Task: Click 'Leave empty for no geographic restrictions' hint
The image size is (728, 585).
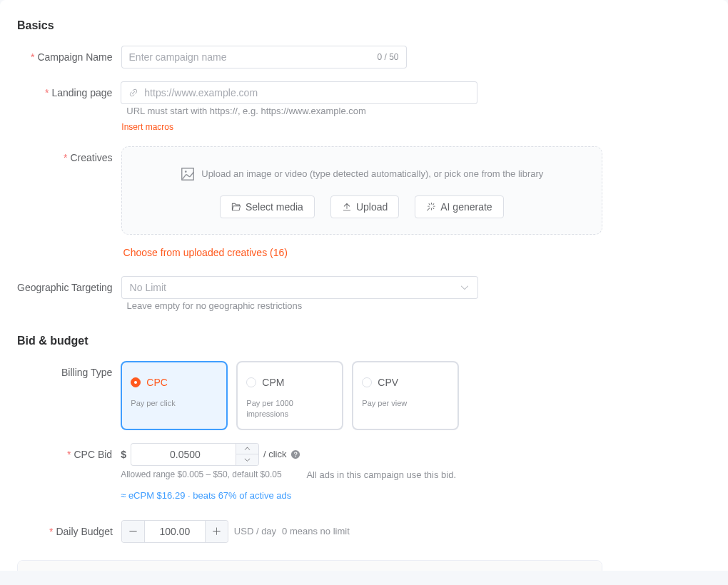Action: coord(214,306)
